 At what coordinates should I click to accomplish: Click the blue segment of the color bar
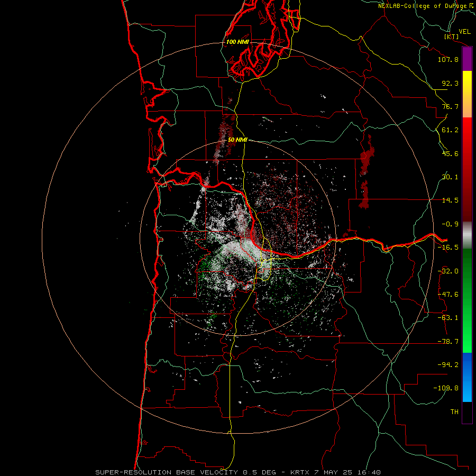tap(467, 377)
